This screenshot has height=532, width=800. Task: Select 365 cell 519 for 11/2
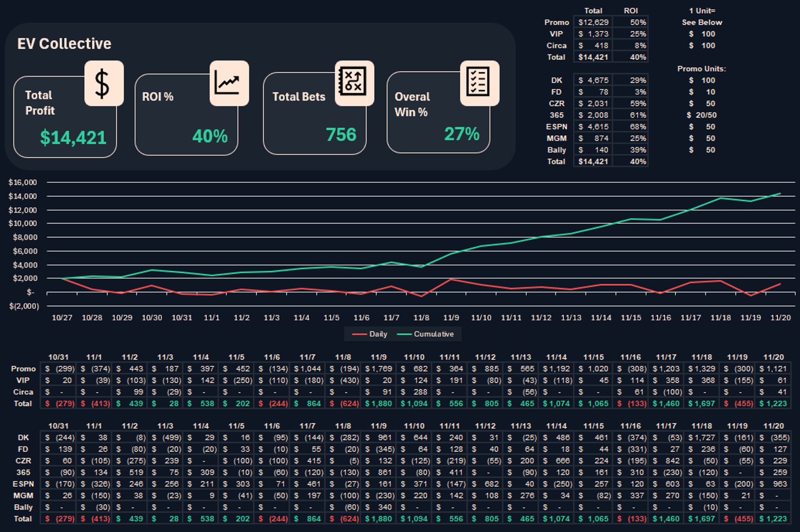(x=130, y=472)
